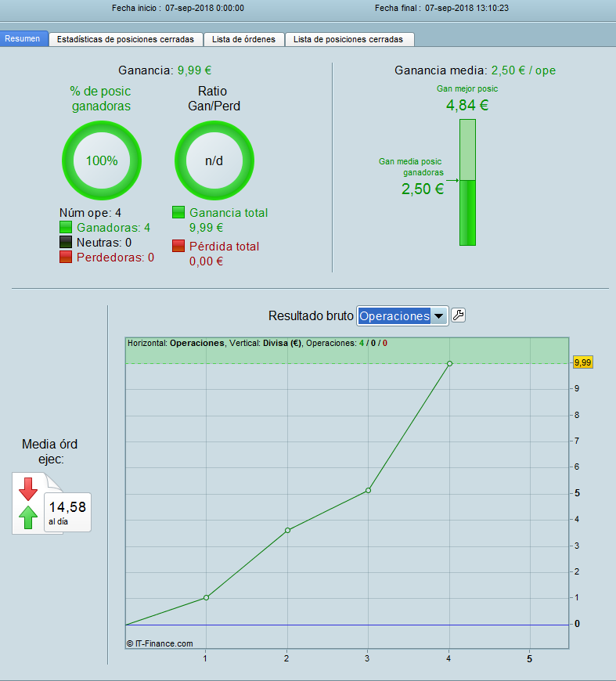Screen dimensions: 616x681
Task: Click the green best-position gain bar
Action: (x=468, y=182)
